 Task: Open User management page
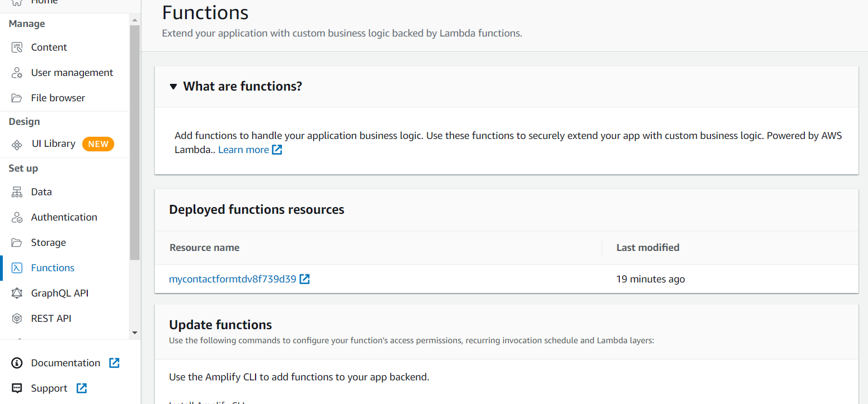pyautogui.click(x=72, y=73)
